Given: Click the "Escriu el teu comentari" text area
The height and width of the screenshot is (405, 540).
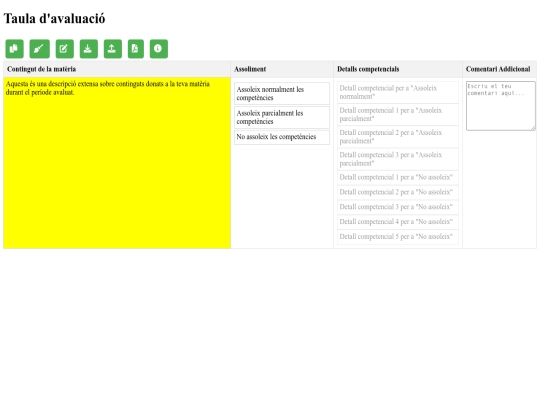Looking at the screenshot, I should coord(501,106).
